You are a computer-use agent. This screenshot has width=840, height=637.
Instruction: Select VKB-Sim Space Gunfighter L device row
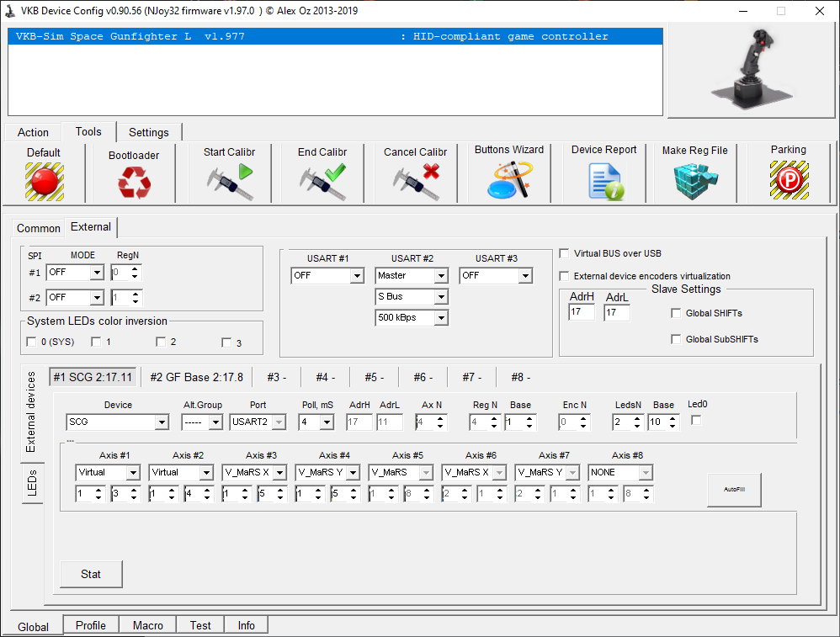(x=335, y=36)
